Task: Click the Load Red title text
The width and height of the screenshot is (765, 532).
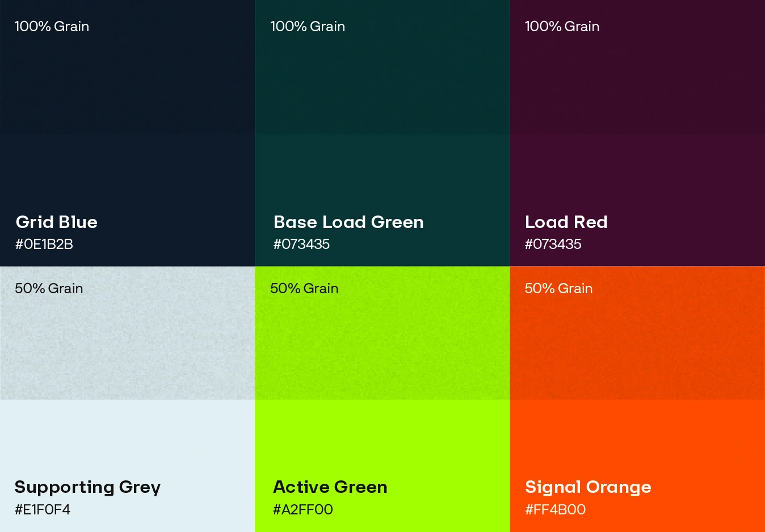Action: (x=566, y=222)
